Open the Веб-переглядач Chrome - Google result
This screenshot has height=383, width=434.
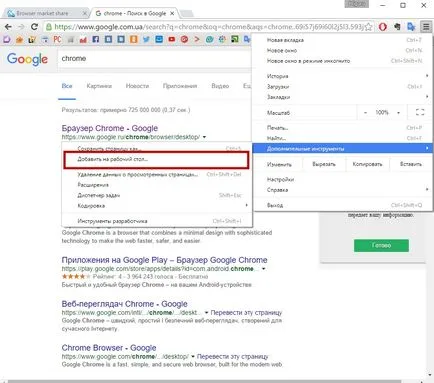tap(124, 304)
